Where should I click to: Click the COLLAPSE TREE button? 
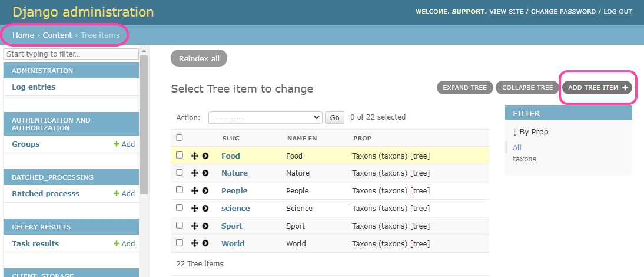527,88
